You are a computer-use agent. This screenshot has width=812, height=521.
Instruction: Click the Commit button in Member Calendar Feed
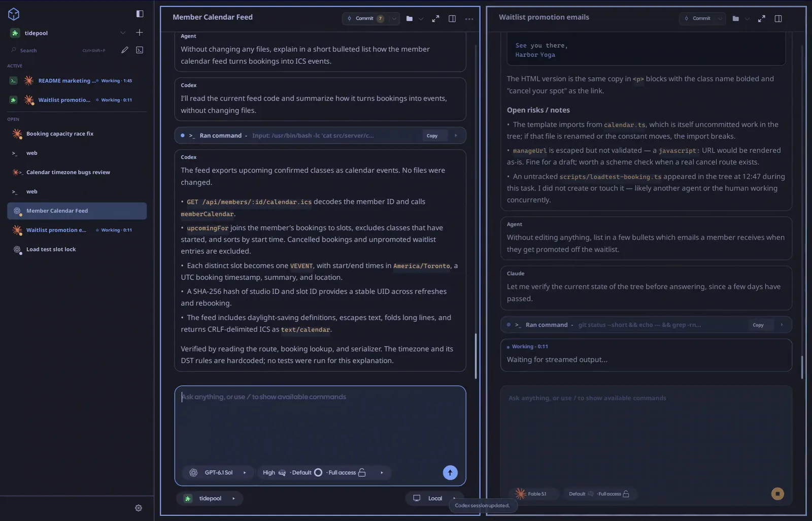click(x=365, y=19)
